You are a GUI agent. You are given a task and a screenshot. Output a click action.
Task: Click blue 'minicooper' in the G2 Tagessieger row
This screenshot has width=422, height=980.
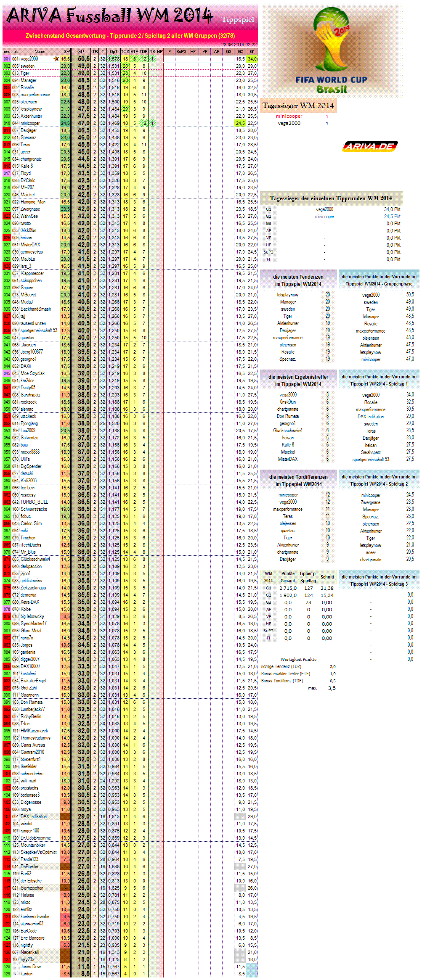click(x=324, y=217)
